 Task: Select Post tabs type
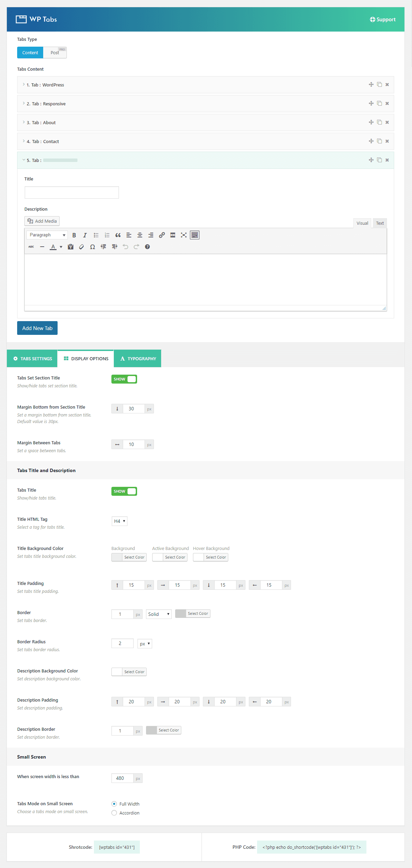tap(55, 52)
